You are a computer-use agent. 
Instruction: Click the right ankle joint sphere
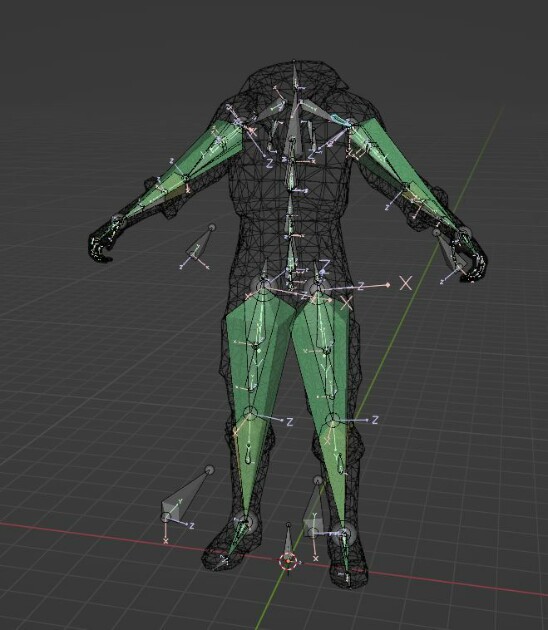pyautogui.click(x=342, y=534)
